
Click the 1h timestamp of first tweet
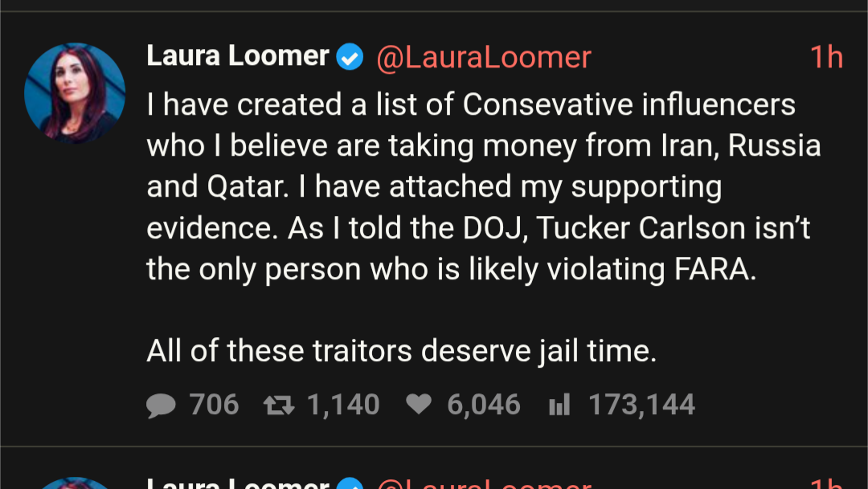(825, 57)
